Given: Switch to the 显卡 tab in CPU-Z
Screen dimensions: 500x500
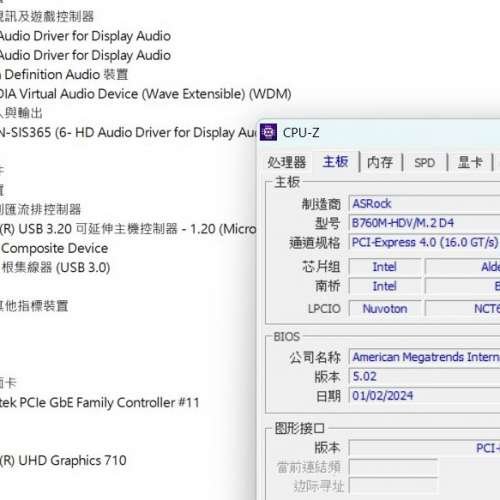Looking at the screenshot, I should [x=470, y=162].
